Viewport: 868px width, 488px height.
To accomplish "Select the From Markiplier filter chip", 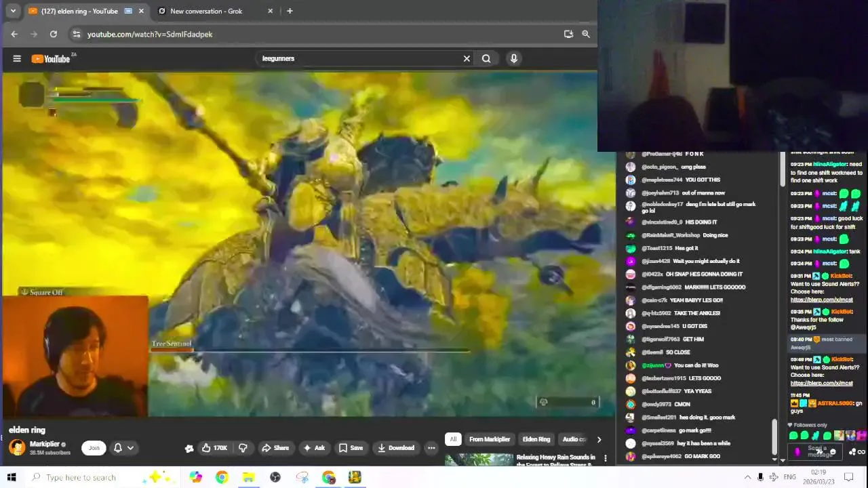I will point(490,439).
